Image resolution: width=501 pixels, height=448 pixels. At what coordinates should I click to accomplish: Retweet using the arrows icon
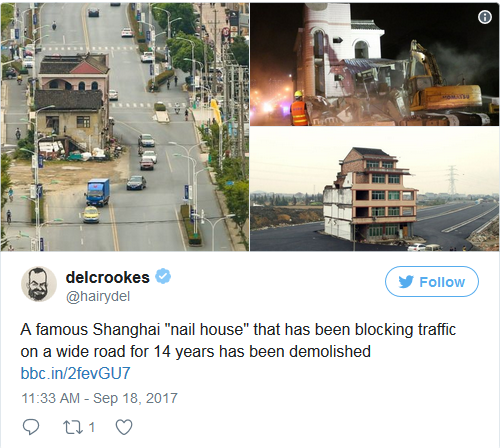tap(74, 427)
